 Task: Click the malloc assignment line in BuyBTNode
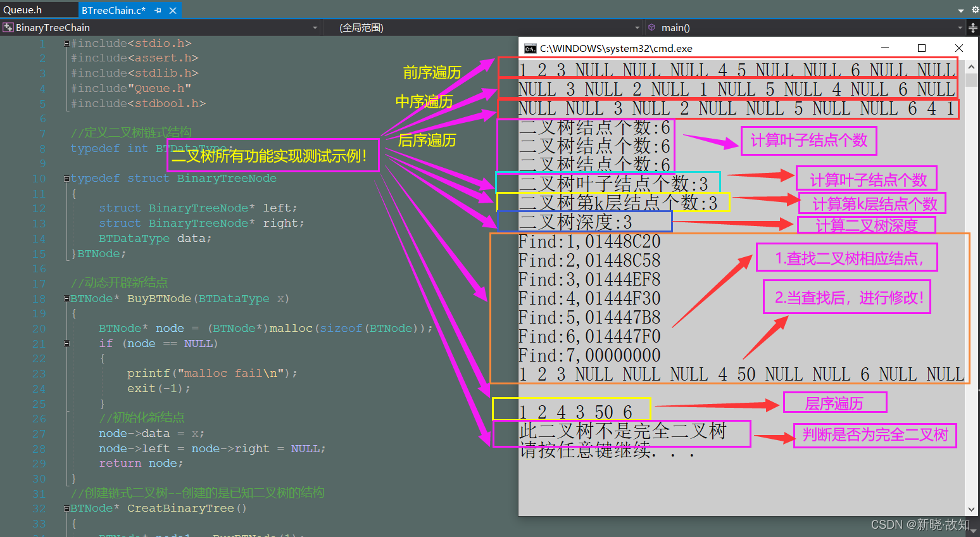click(266, 329)
